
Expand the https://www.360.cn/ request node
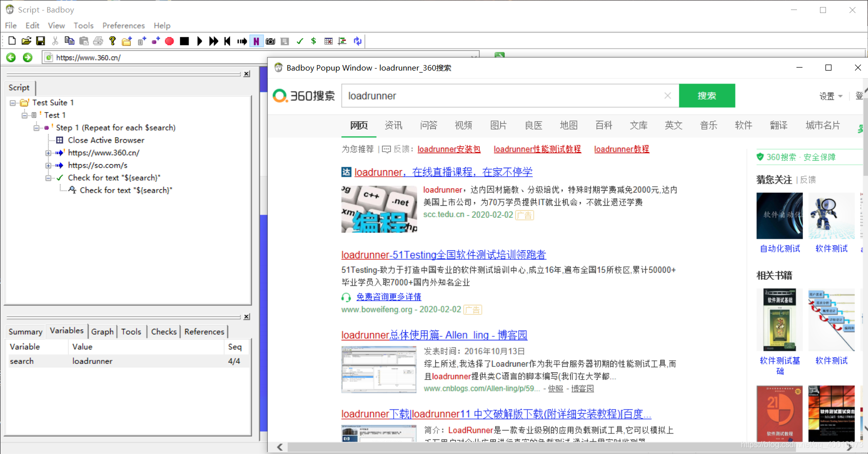click(48, 153)
